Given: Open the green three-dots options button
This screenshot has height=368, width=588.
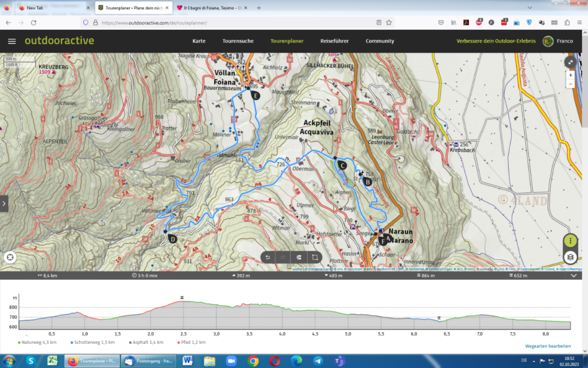Looking at the screenshot, I should coord(570,241).
